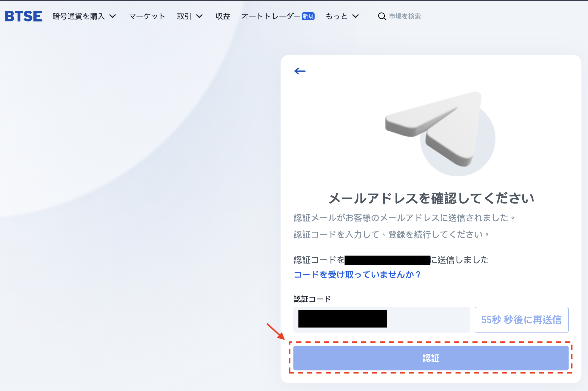588x391 pixels.
Task: Click the magnifying glass search icon
Action: point(382,16)
